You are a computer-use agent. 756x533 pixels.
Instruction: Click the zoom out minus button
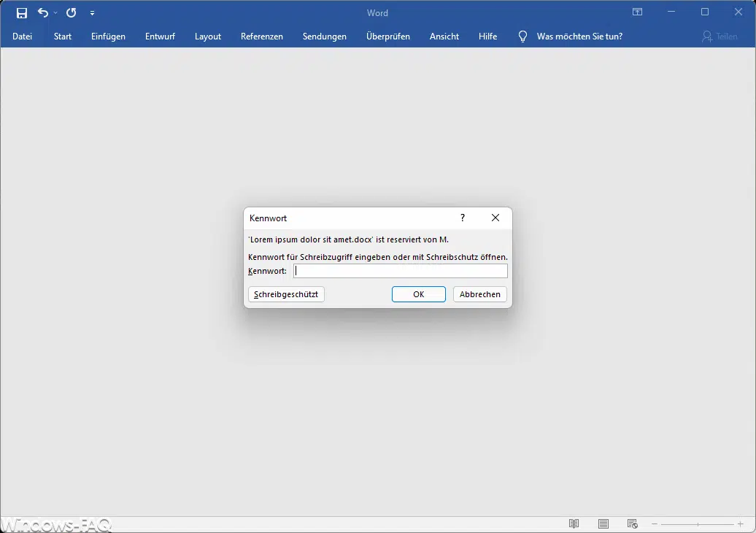tap(655, 524)
